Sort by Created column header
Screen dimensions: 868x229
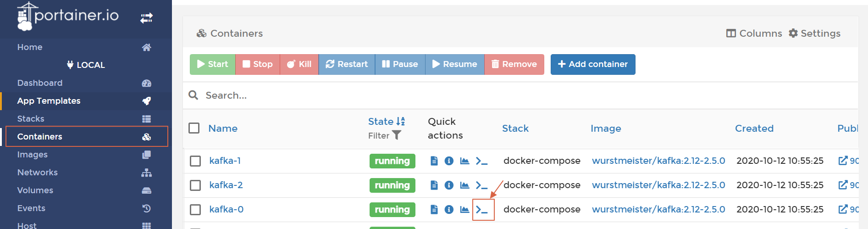click(754, 128)
